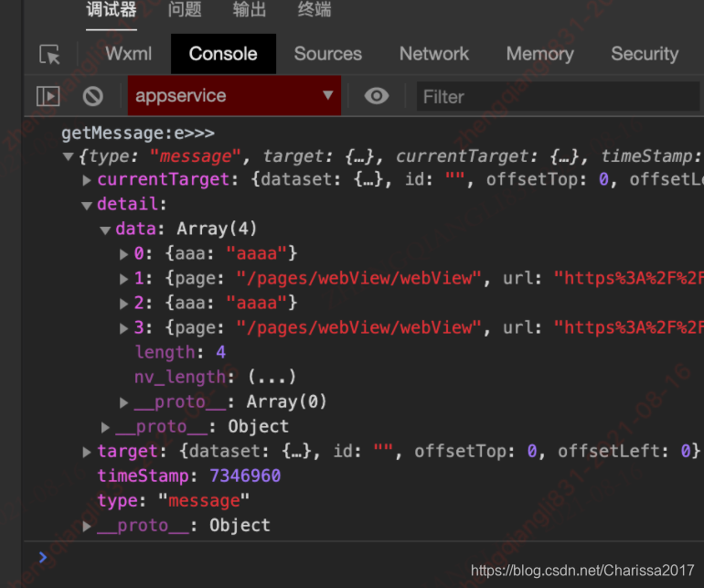This screenshot has height=588, width=704.
Task: Open the appservice context dropdown
Action: pos(234,96)
